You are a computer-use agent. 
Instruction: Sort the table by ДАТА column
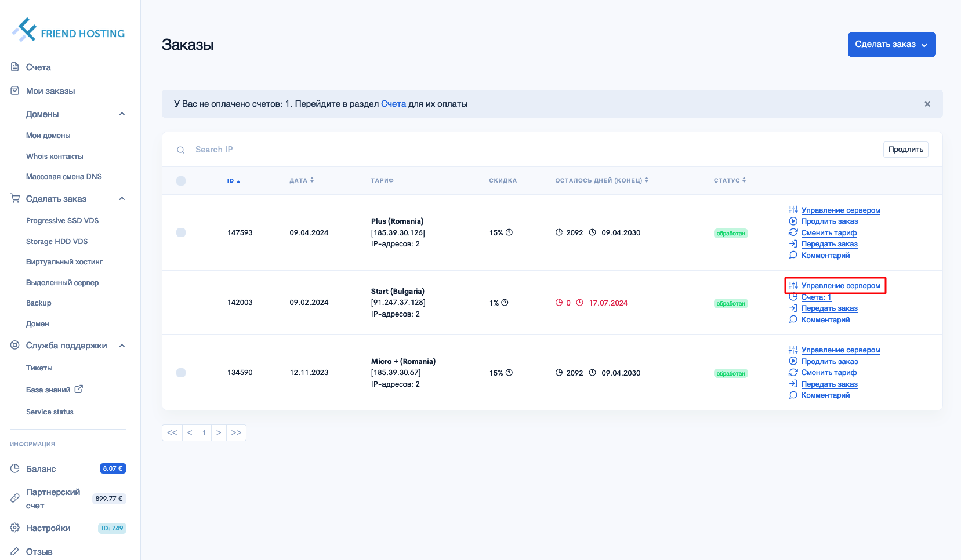(x=302, y=180)
